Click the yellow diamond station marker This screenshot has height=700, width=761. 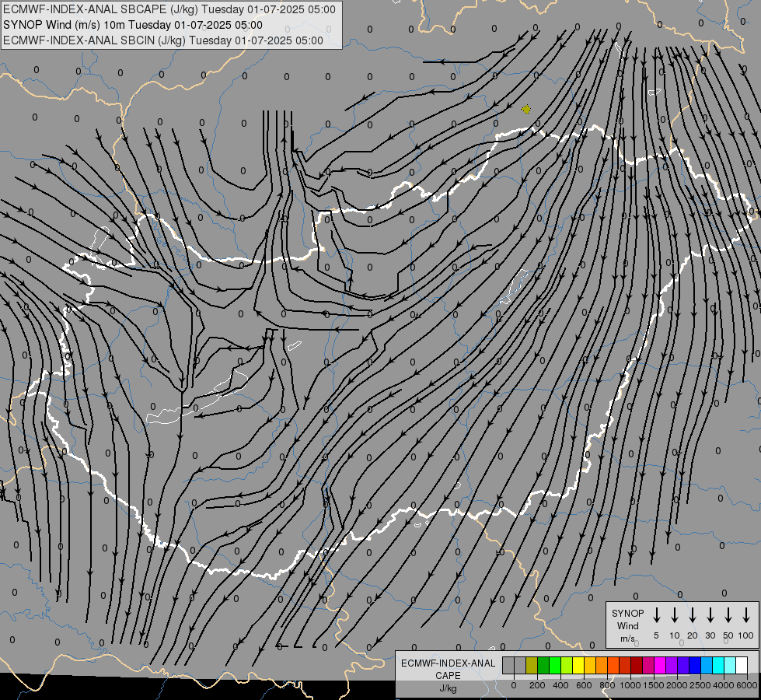[x=526, y=110]
